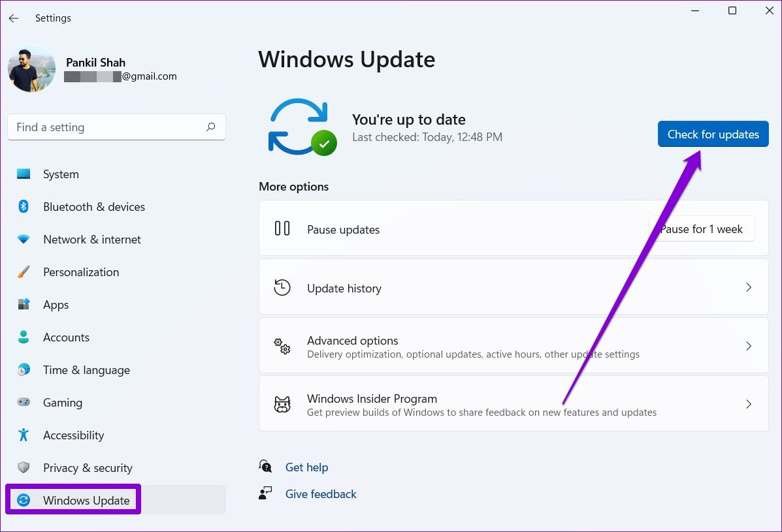The image size is (782, 532).
Task: Click the Time & language globe icon
Action: pyautogui.click(x=24, y=369)
